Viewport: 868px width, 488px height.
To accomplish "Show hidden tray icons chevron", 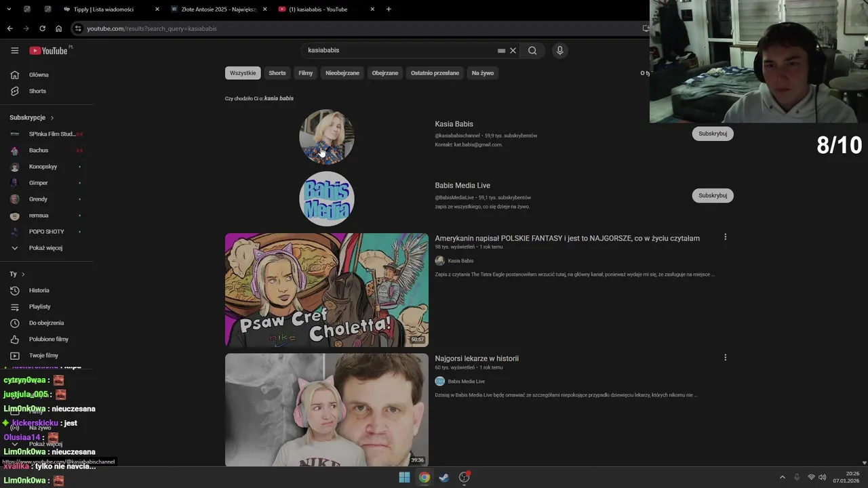I will point(782,477).
